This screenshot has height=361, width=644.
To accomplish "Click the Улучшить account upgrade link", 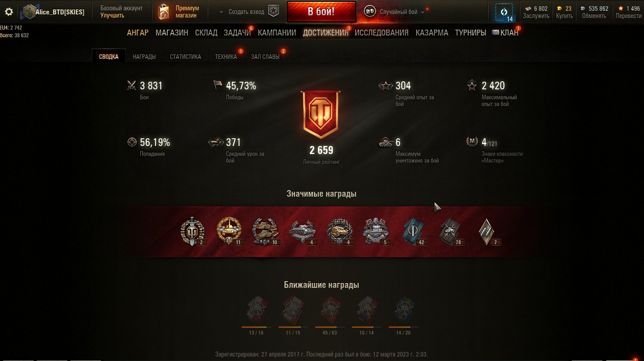I will point(112,15).
